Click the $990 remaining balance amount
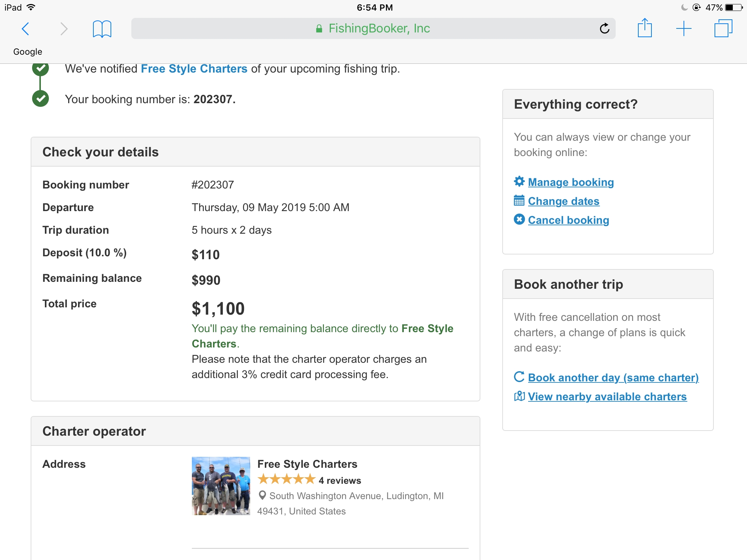 tap(206, 280)
